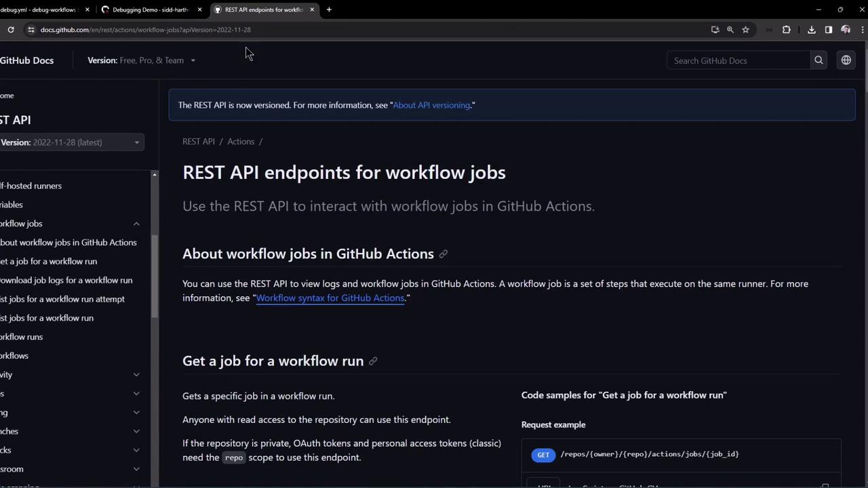Reload the page with the browser refresh icon

[11, 30]
